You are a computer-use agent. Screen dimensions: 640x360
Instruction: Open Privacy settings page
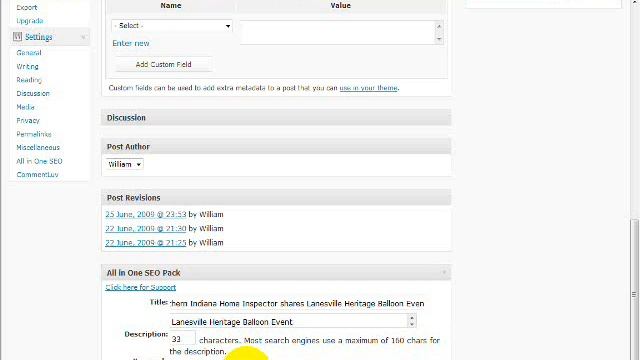28,120
